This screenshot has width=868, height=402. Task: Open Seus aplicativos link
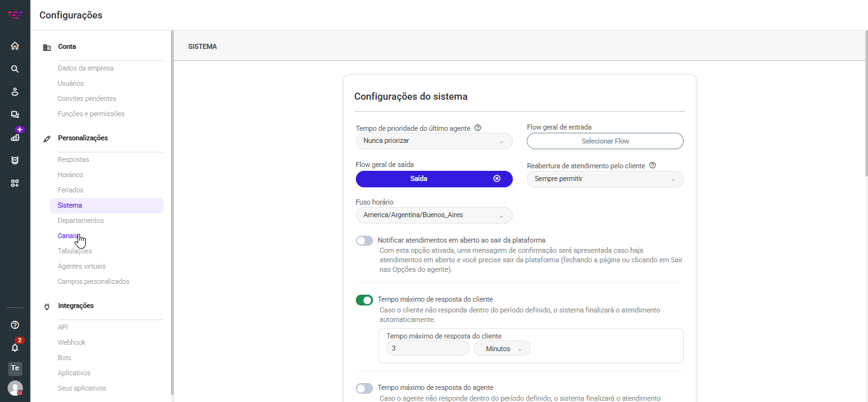[82, 388]
